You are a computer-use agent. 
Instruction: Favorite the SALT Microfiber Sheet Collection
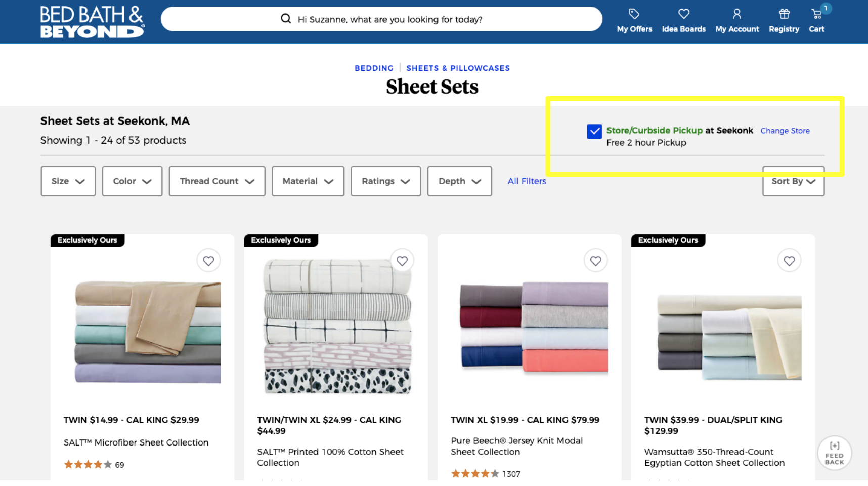[x=208, y=261]
